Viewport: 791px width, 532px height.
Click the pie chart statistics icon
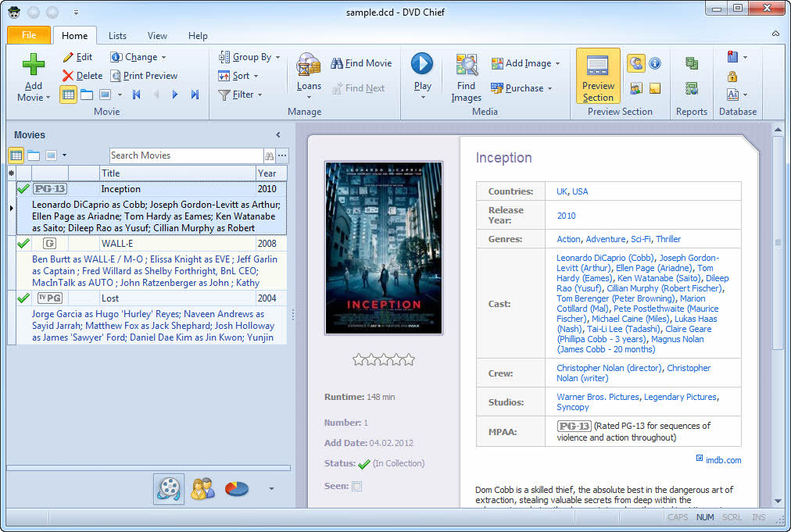coord(237,488)
